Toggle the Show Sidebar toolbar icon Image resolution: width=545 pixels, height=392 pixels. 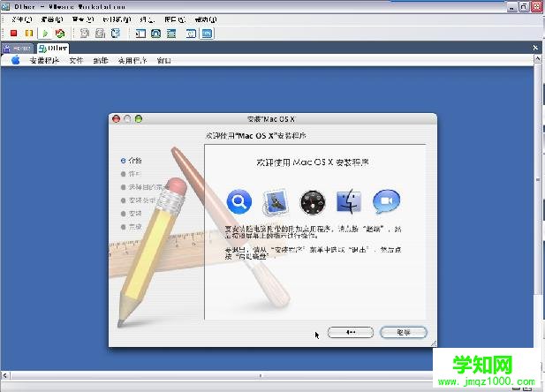[140, 34]
